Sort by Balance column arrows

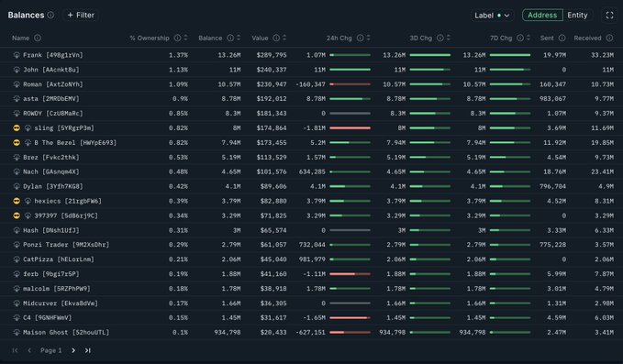tap(239, 39)
